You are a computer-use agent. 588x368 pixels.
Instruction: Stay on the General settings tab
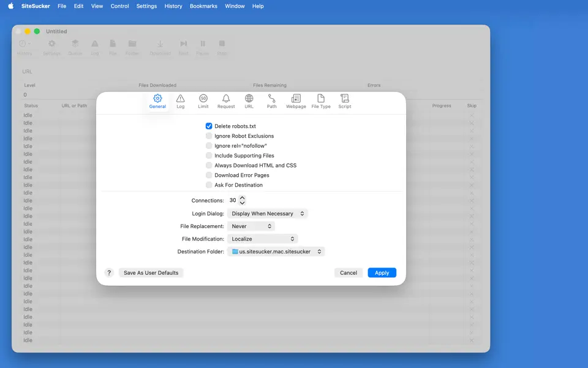click(157, 101)
